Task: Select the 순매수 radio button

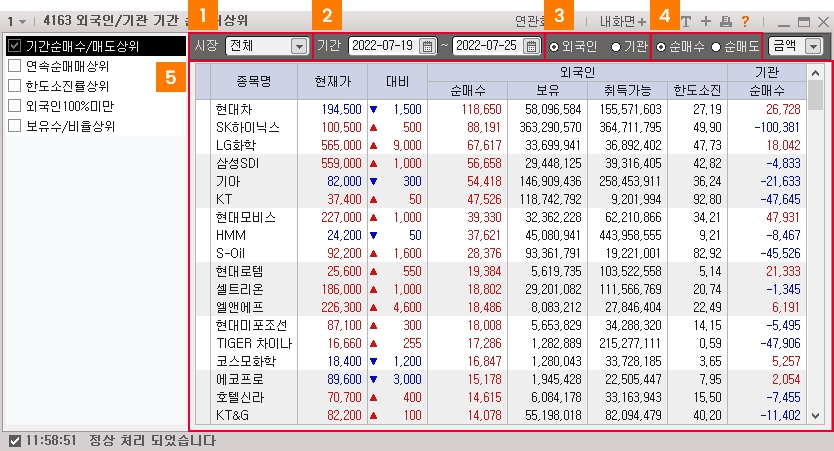Action: click(661, 47)
